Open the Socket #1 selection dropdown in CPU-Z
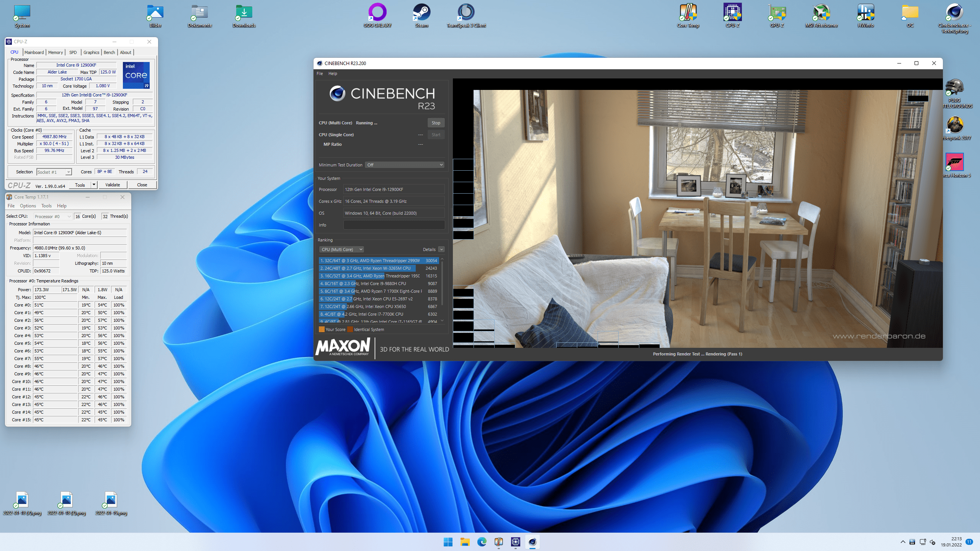Viewport: 980px width, 551px height. pyautogui.click(x=54, y=172)
